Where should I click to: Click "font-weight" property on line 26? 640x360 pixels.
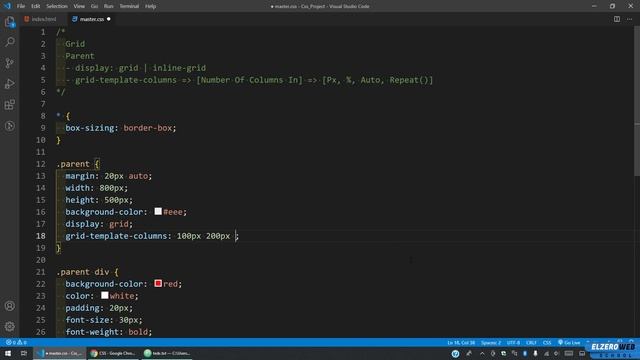point(92,332)
